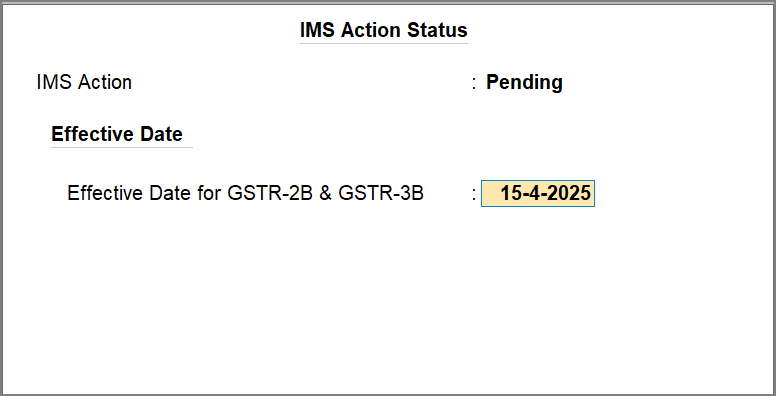Click the IMS Action field label

[84, 82]
